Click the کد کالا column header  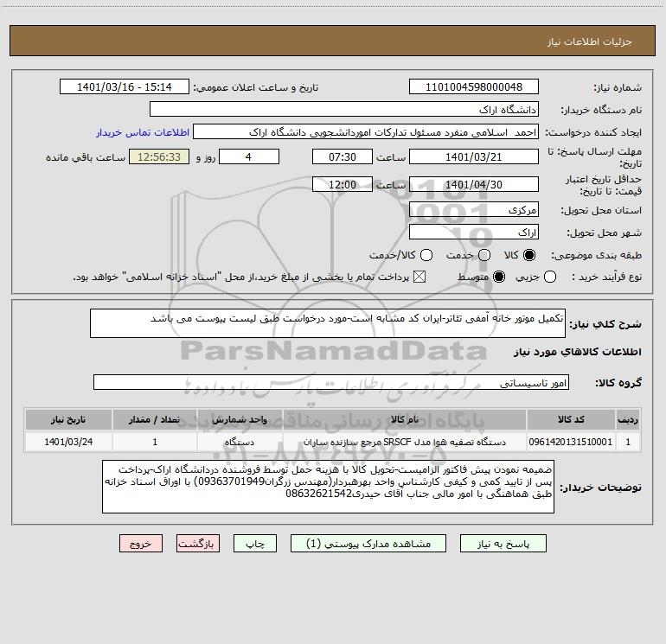point(571,419)
